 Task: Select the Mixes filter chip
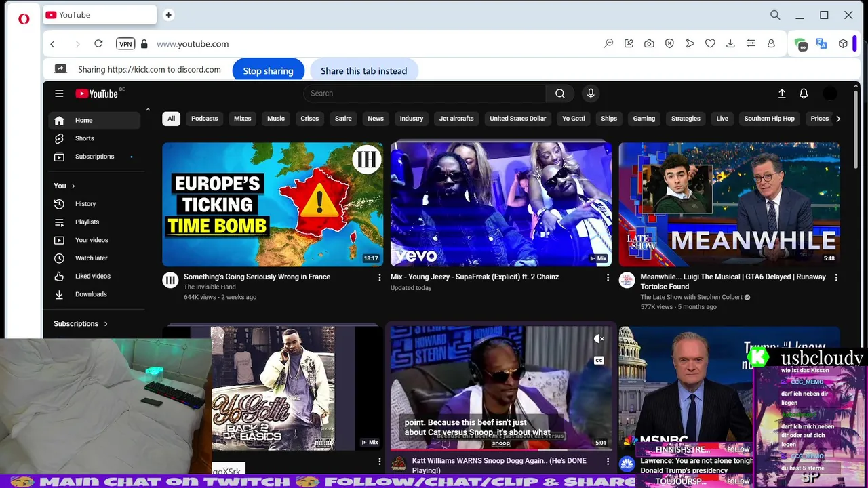click(x=242, y=119)
